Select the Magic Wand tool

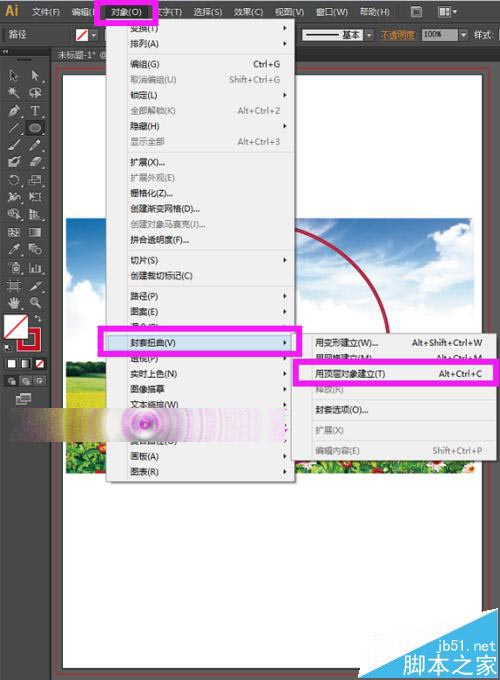point(14,92)
